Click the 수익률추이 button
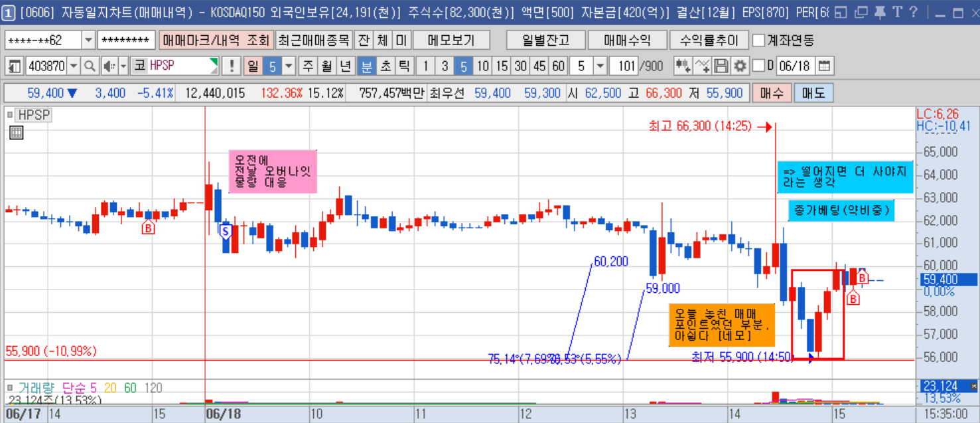This screenshot has height=423, width=980. [x=709, y=41]
